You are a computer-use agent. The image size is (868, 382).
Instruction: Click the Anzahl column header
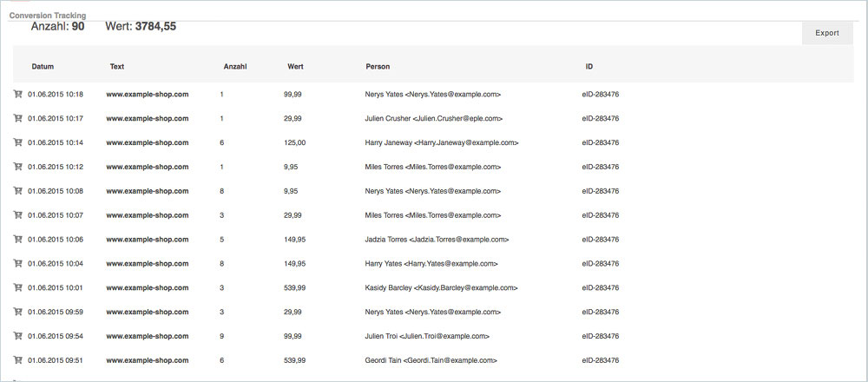pyautogui.click(x=234, y=67)
